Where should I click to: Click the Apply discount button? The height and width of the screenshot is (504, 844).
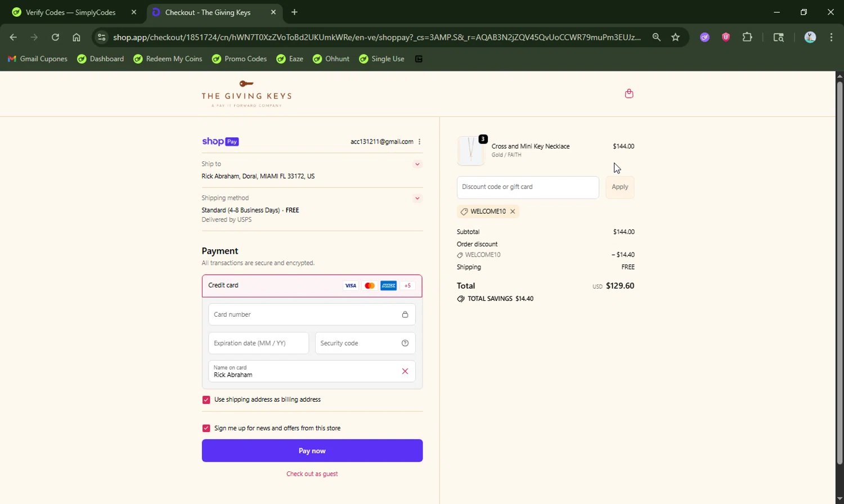click(x=620, y=187)
